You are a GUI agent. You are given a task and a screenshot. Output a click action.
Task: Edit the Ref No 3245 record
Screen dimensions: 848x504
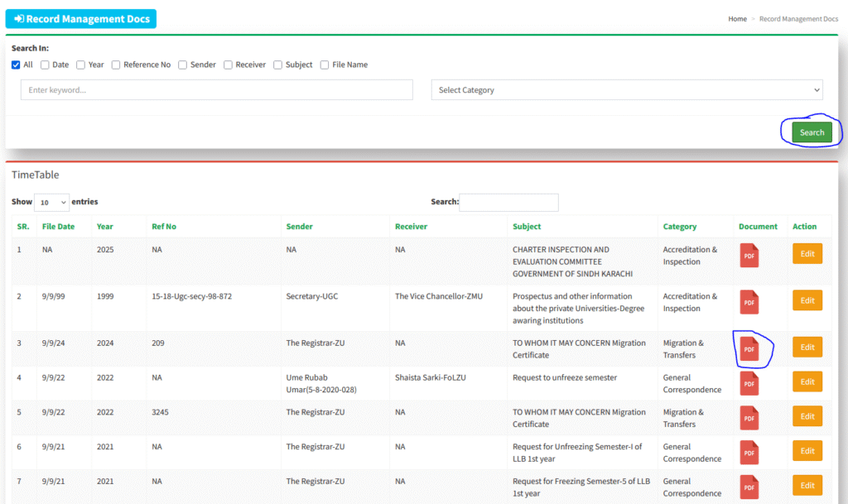pyautogui.click(x=807, y=416)
